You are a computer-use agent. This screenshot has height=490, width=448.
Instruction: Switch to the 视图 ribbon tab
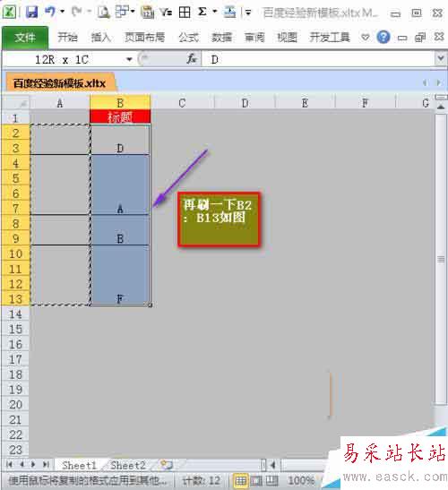[x=287, y=38]
